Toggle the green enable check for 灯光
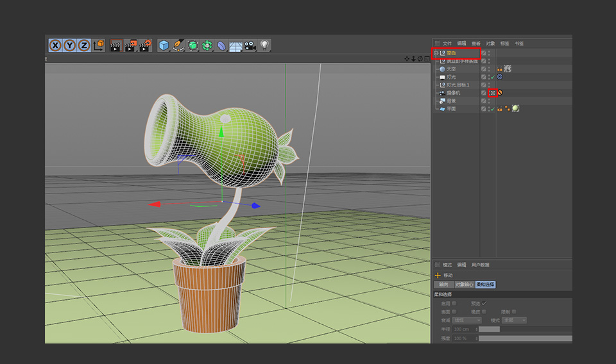616x364 pixels. pos(493,78)
